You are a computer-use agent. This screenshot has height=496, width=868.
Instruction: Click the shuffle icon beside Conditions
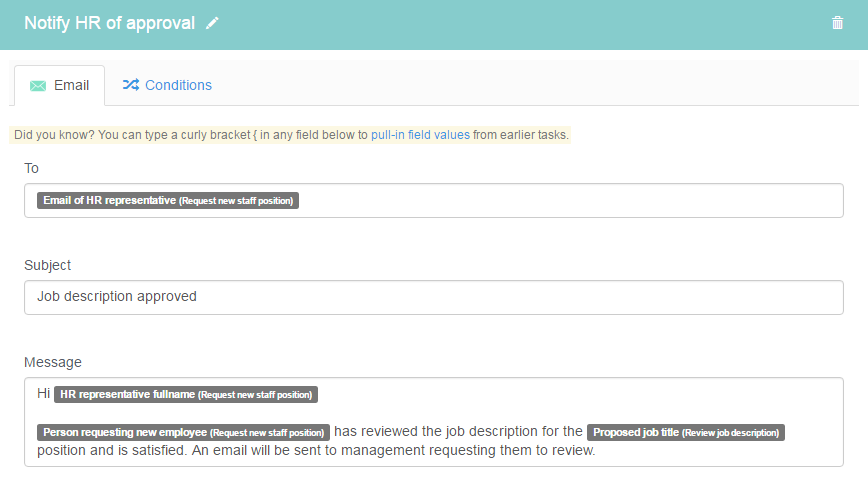pos(131,85)
